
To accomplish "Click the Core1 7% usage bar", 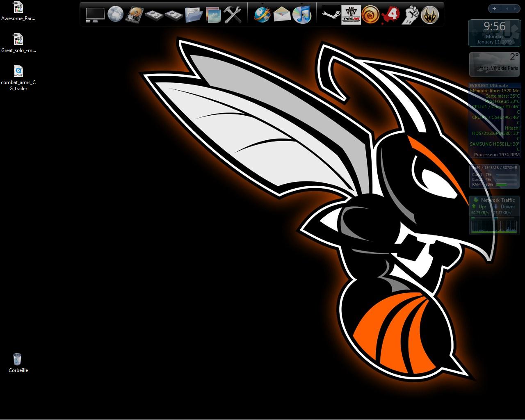I will coord(507,175).
